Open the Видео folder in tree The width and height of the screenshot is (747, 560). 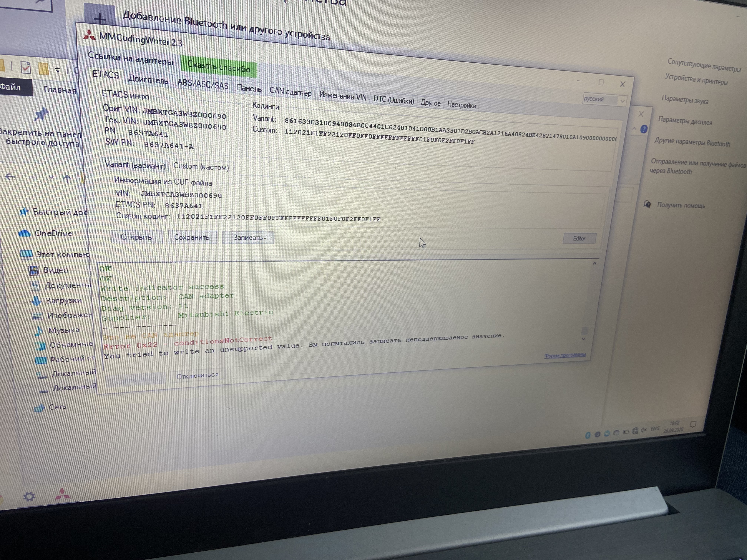[x=48, y=270]
